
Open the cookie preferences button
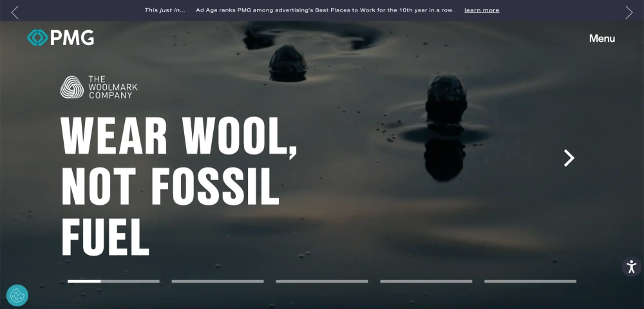tap(17, 295)
